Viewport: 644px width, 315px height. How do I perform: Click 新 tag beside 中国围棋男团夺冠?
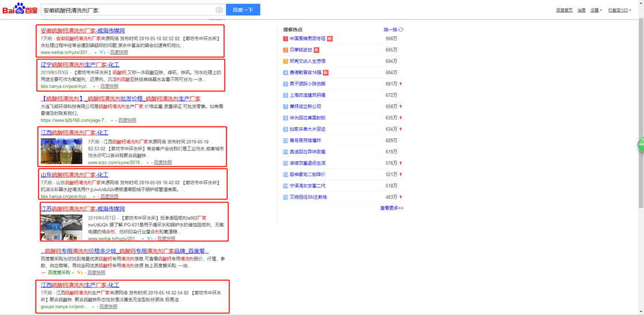coord(329,39)
